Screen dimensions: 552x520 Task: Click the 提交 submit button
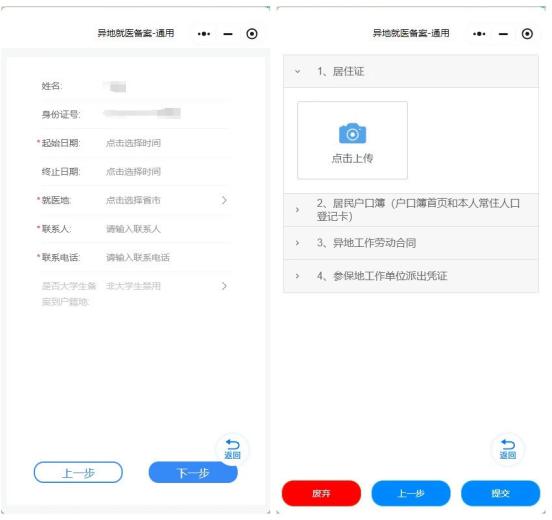pyautogui.click(x=500, y=493)
